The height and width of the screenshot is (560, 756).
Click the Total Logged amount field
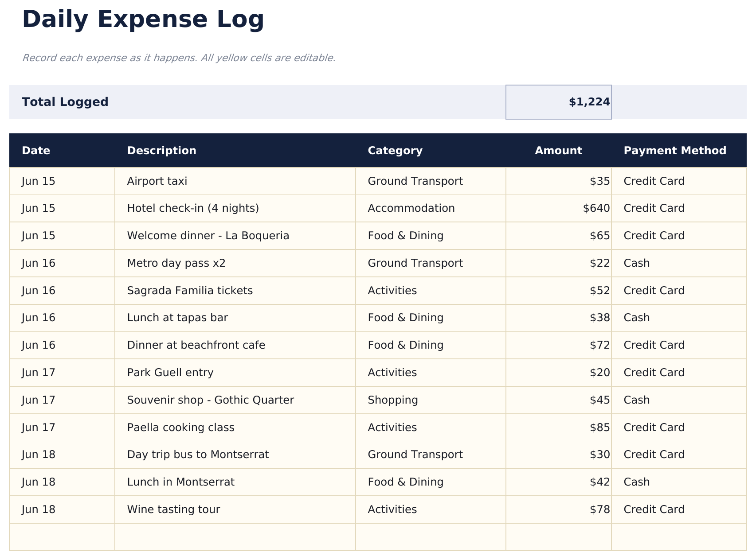[x=558, y=102]
